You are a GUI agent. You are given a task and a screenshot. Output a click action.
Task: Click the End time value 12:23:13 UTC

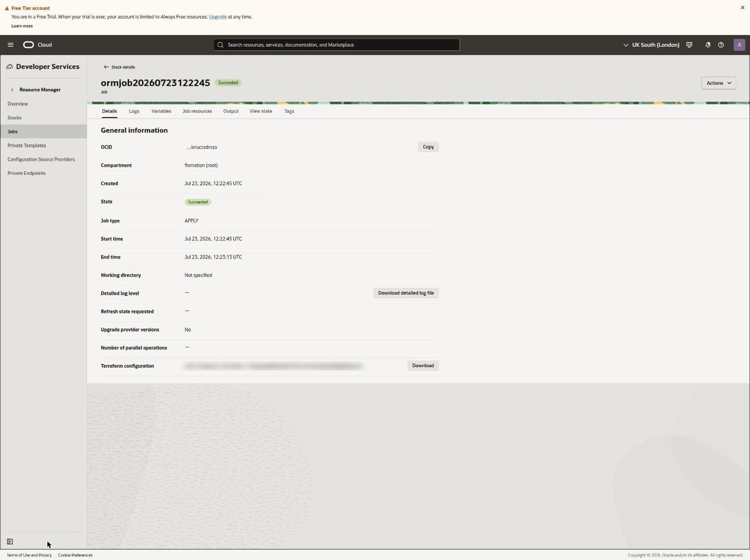[213, 257]
